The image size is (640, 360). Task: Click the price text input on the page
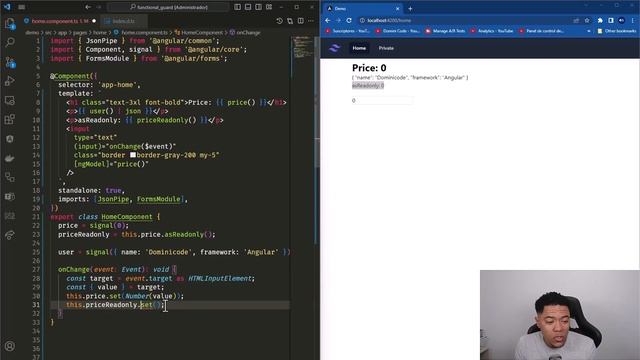(382, 100)
